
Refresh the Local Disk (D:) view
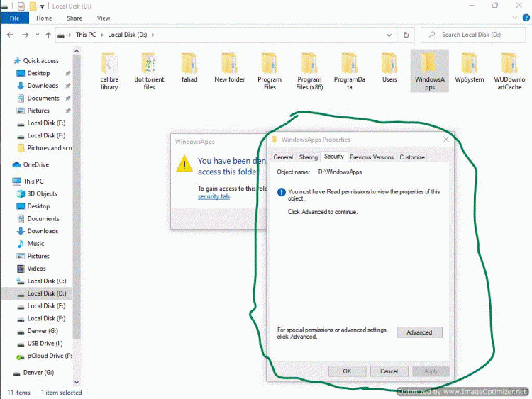pos(406,35)
